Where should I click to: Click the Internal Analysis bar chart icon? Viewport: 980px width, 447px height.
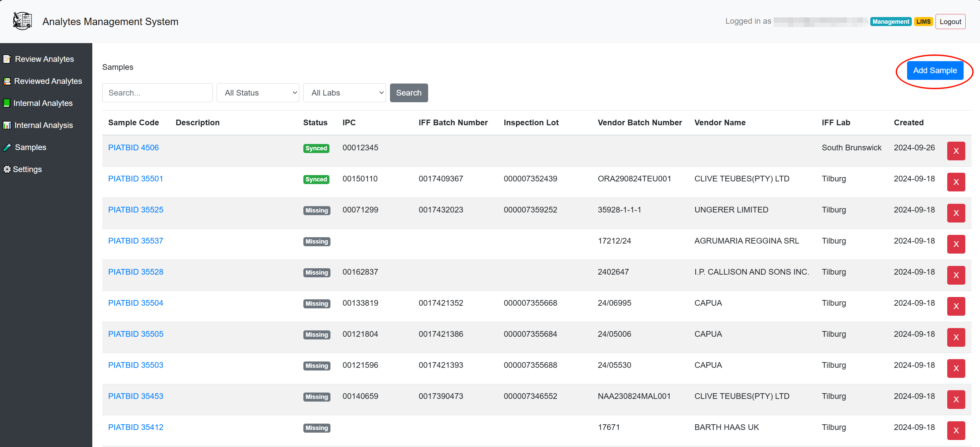point(7,125)
